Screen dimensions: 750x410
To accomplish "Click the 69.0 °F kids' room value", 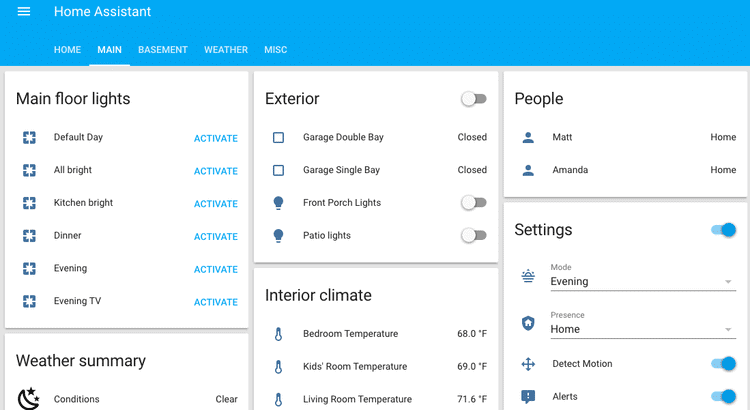I will (x=472, y=366).
